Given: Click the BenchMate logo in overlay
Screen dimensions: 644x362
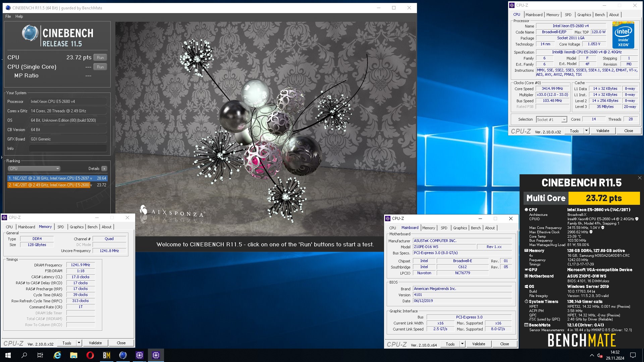Looking at the screenshot, I should [x=582, y=341].
